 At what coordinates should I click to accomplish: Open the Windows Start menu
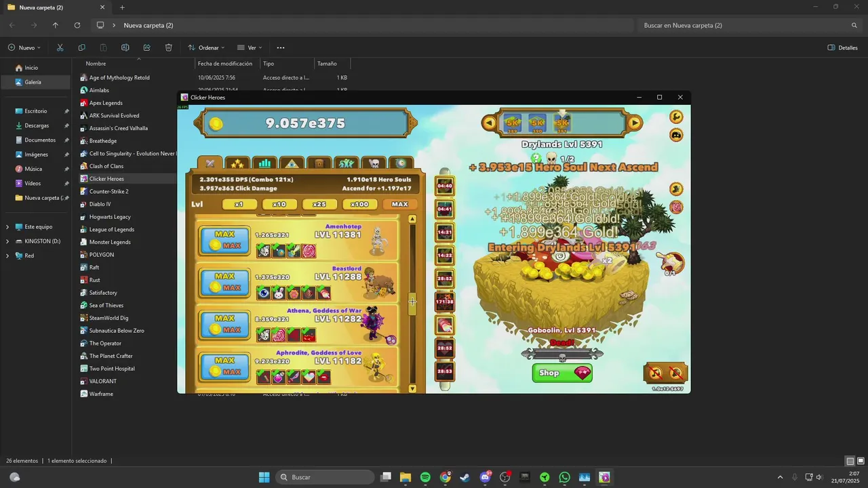tap(264, 477)
